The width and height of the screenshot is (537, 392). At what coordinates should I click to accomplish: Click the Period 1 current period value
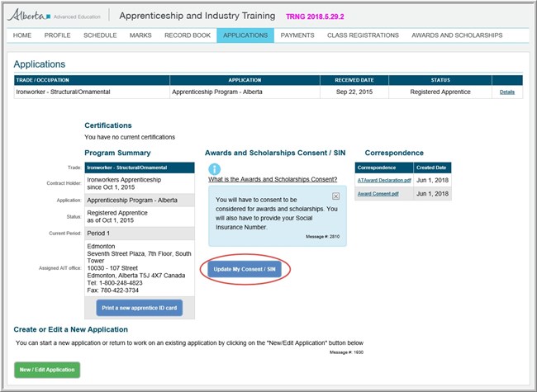tap(140, 234)
